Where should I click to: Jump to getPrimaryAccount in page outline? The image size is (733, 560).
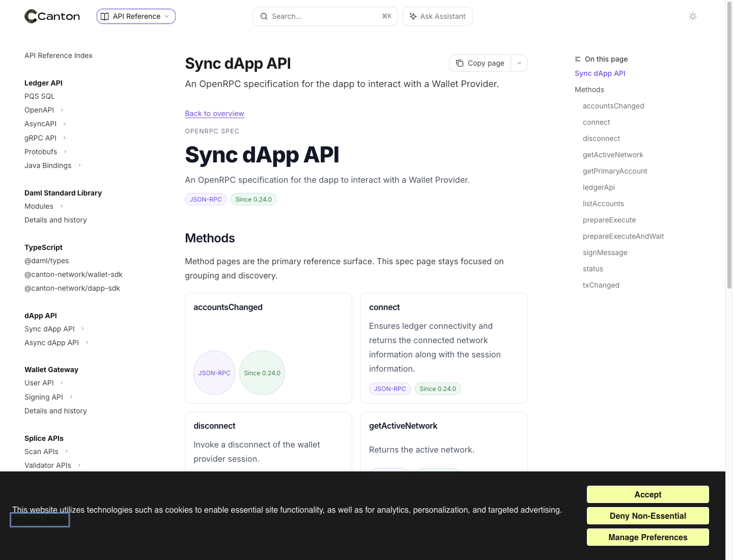[x=615, y=171]
